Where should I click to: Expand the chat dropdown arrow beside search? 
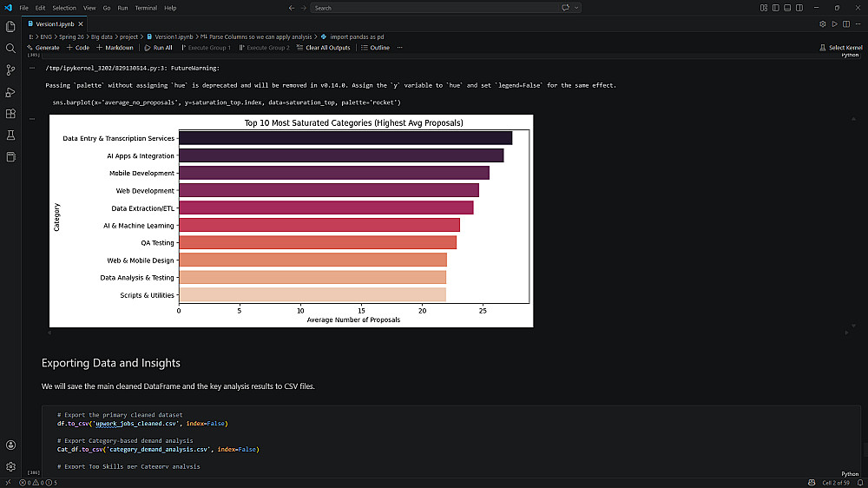(x=576, y=8)
